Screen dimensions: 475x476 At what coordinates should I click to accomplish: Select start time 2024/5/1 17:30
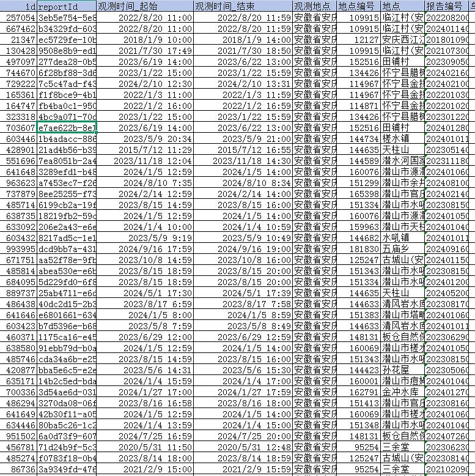(145, 293)
